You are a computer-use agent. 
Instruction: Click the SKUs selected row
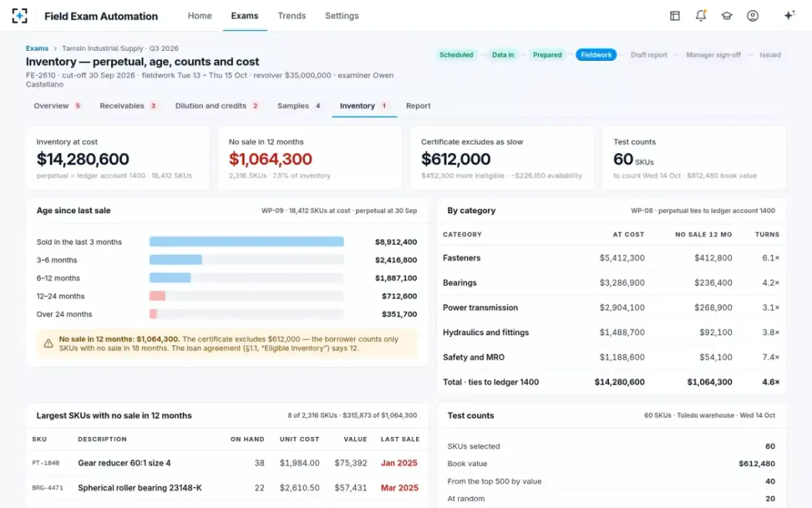(x=611, y=446)
